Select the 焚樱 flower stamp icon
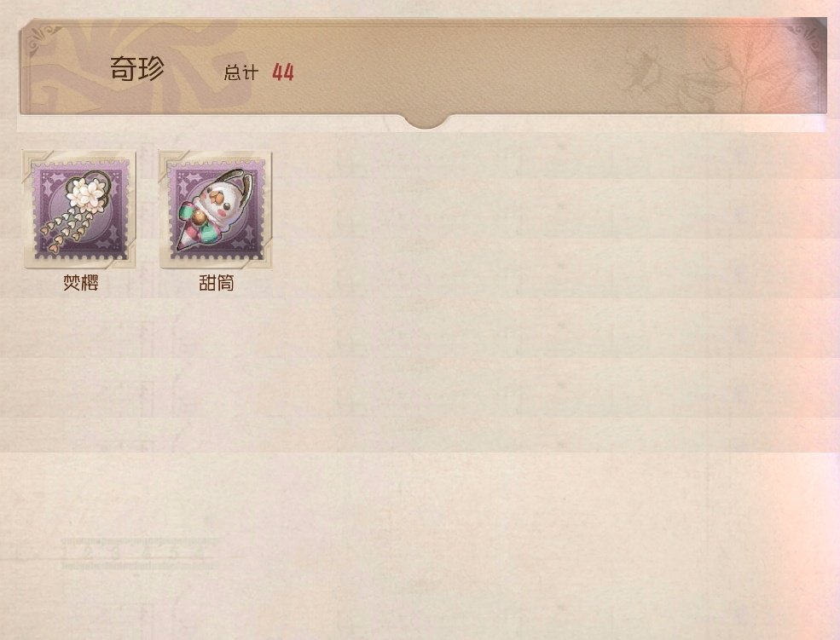840x640 pixels. click(x=79, y=210)
